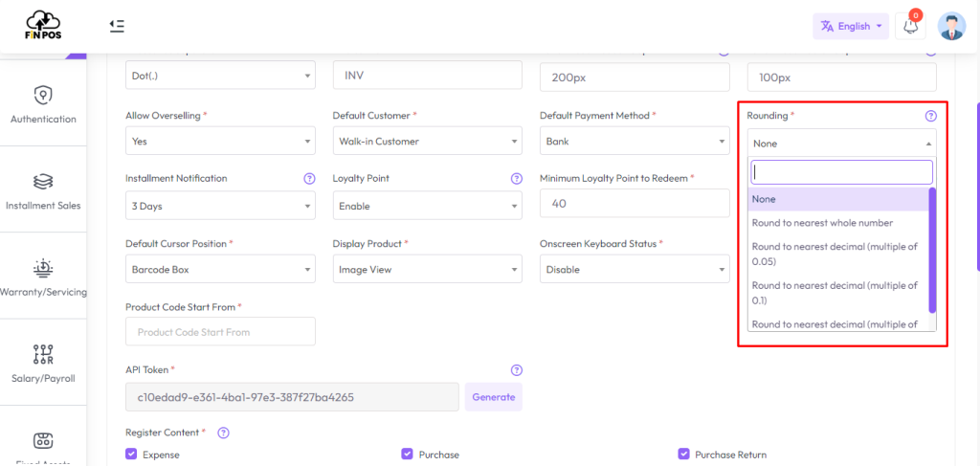980x466 pixels.
Task: Toggle the Purchase checkbox
Action: [x=407, y=455]
